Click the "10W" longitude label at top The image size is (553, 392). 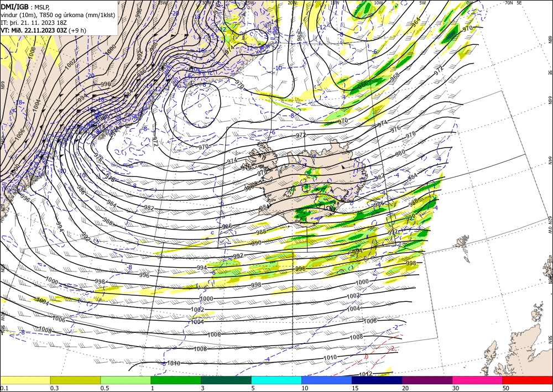(x=378, y=3)
